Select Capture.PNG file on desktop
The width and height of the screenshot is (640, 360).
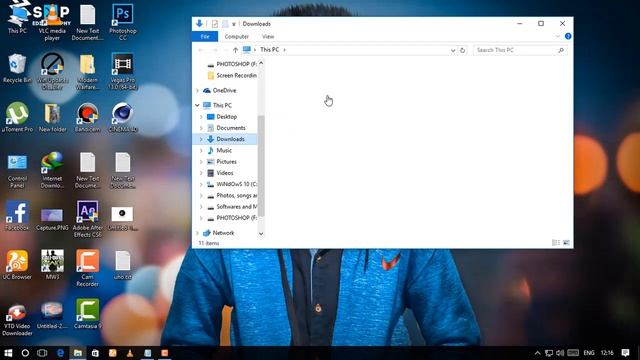click(52, 219)
